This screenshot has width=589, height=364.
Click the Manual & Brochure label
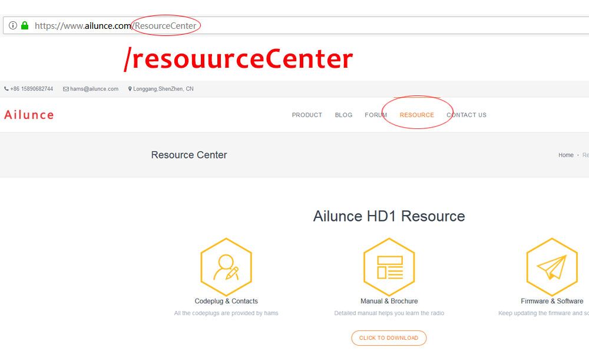pyautogui.click(x=389, y=301)
